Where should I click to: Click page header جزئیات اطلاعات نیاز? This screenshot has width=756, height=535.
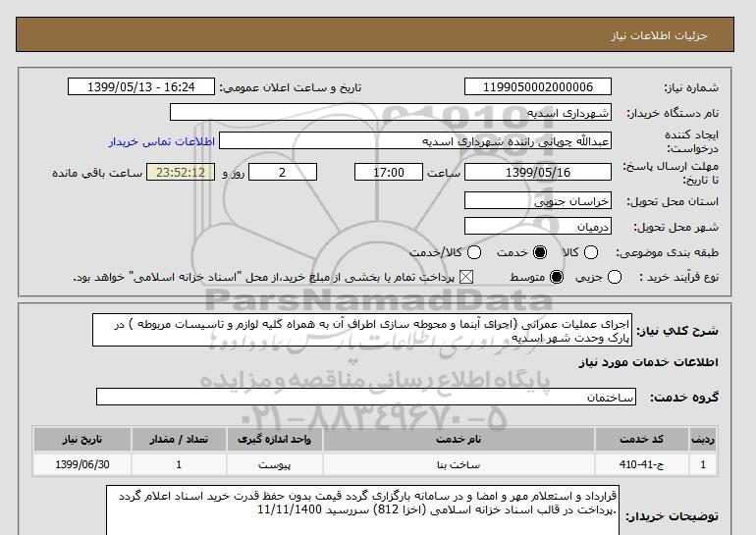pyautogui.click(x=659, y=35)
